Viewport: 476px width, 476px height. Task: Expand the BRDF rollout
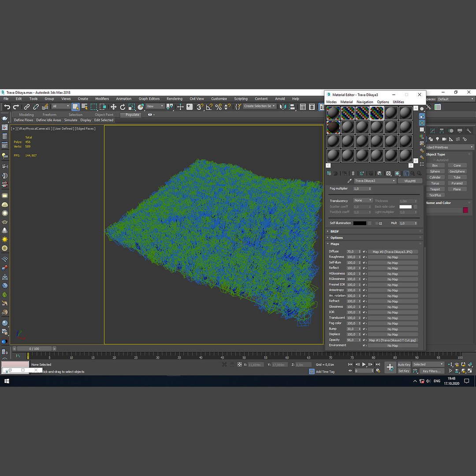click(x=374, y=231)
